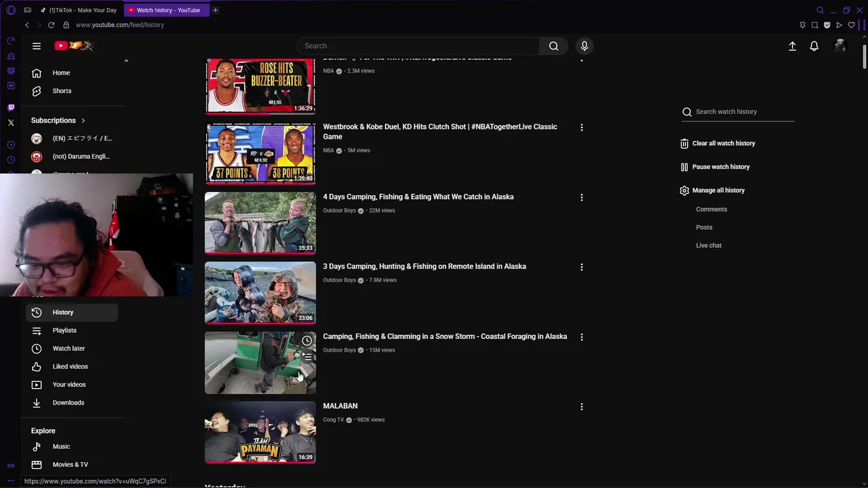Open Outdoor Boys channel on 4 Days video
The image size is (868, 488).
point(339,211)
